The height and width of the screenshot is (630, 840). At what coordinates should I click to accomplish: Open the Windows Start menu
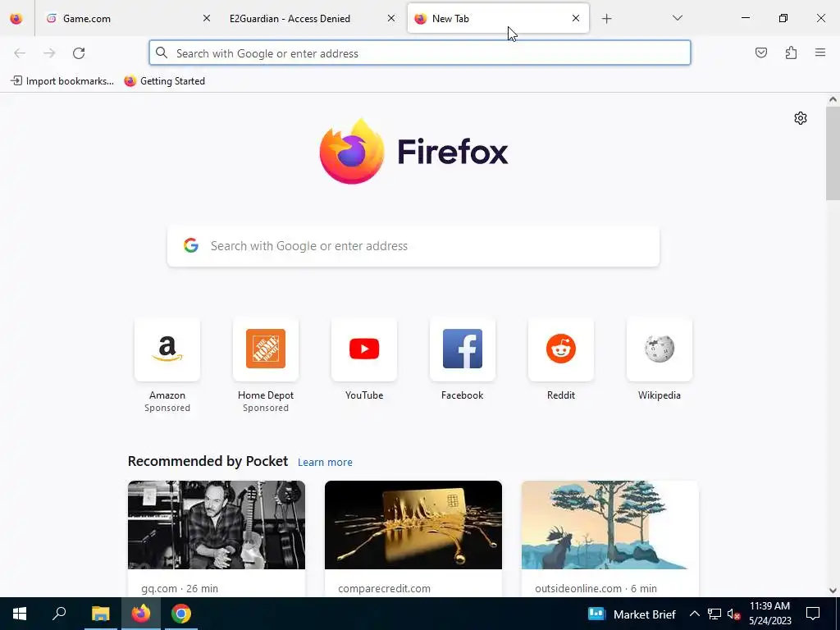point(20,614)
